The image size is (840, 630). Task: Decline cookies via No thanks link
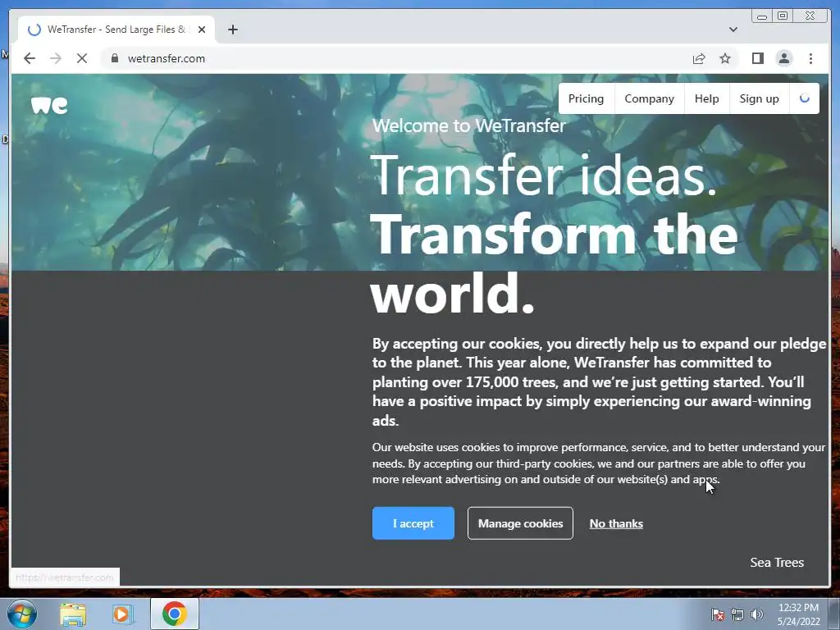(616, 523)
